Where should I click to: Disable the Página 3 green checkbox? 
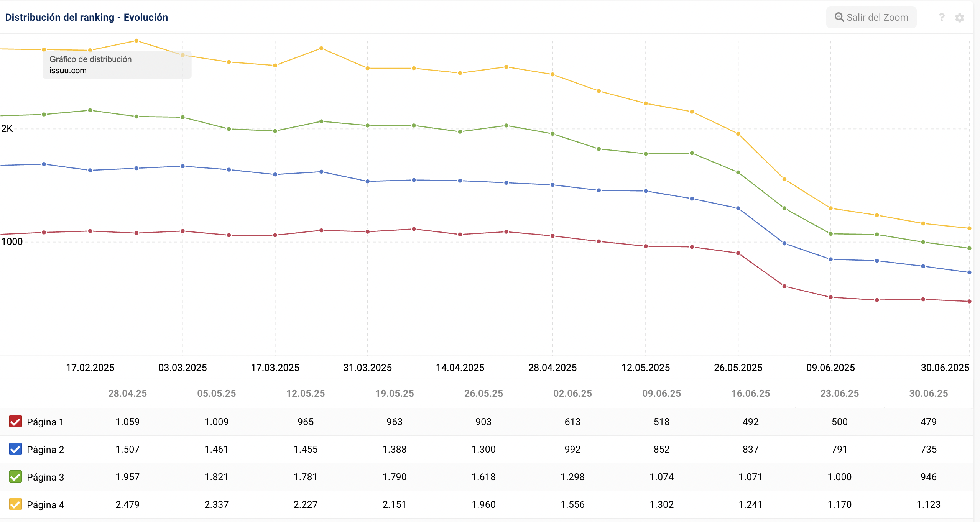(15, 477)
